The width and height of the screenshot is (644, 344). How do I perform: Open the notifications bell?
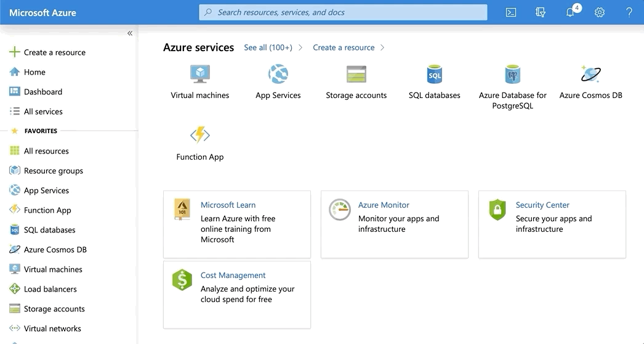click(570, 12)
